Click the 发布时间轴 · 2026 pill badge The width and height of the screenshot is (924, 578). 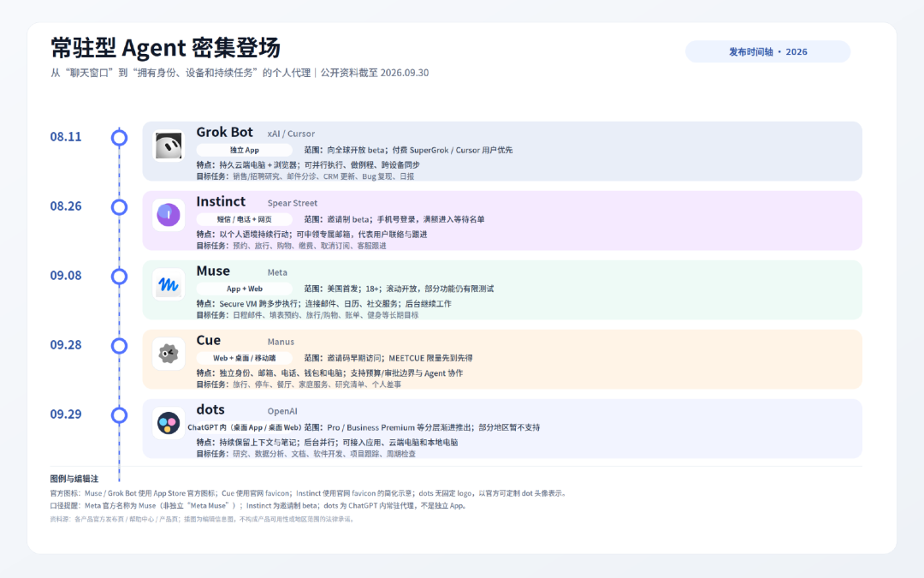[x=767, y=52]
